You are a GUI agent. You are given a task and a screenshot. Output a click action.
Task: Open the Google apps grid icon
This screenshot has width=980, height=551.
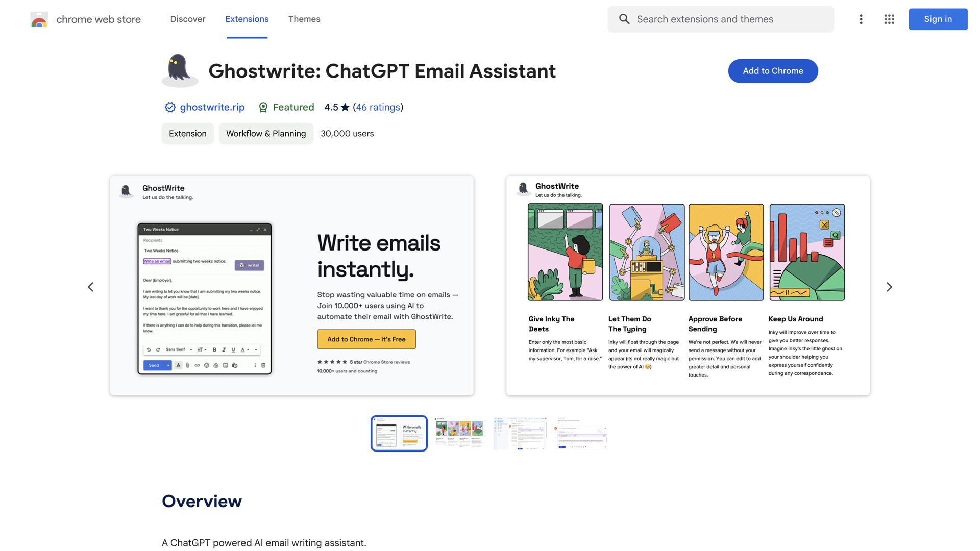tap(889, 19)
